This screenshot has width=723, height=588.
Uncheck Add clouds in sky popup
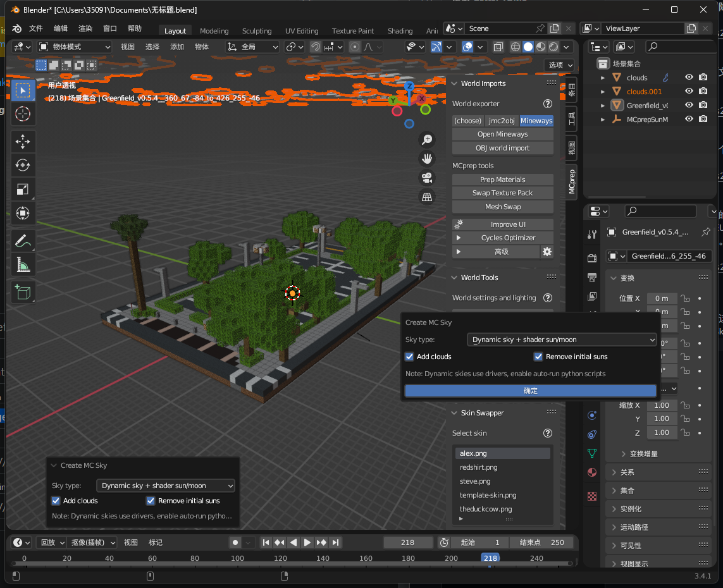point(409,357)
